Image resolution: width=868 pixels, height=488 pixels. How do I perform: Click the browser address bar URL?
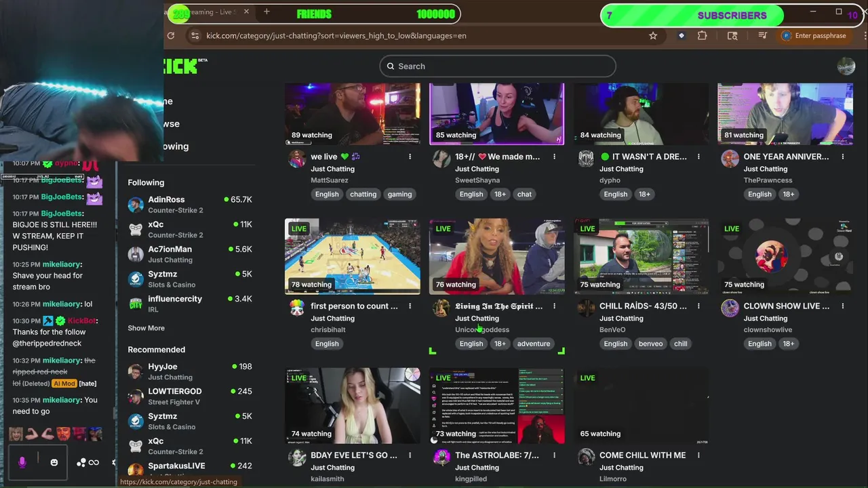point(336,36)
